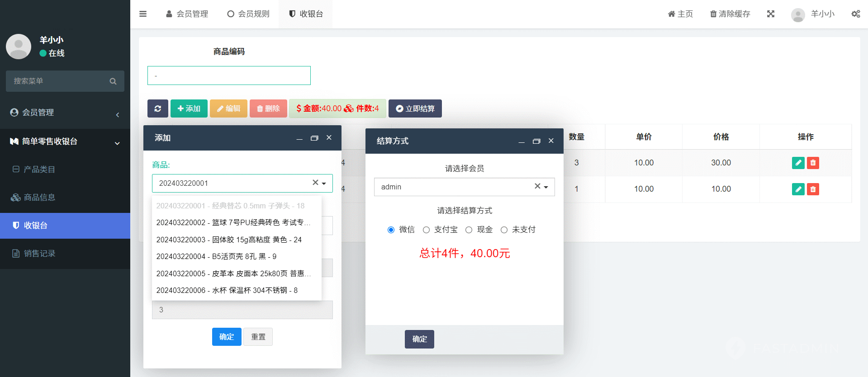868x377 pixels.
Task: Maximize the 结算方式 dialog
Action: pos(536,141)
